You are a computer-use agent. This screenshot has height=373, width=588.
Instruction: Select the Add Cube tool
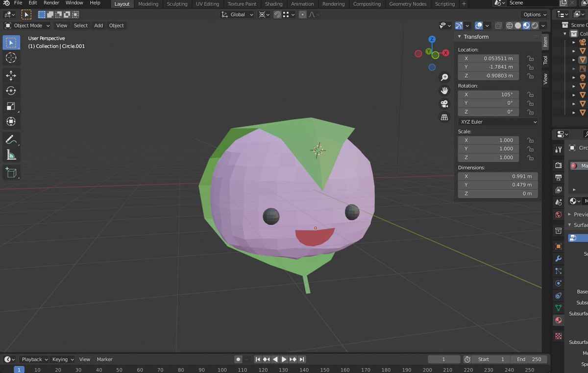coord(11,172)
